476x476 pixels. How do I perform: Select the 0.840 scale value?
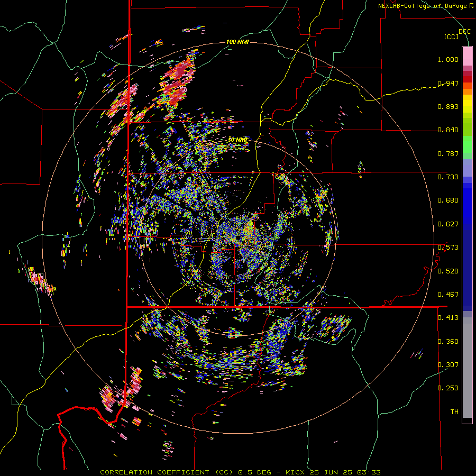click(x=448, y=130)
